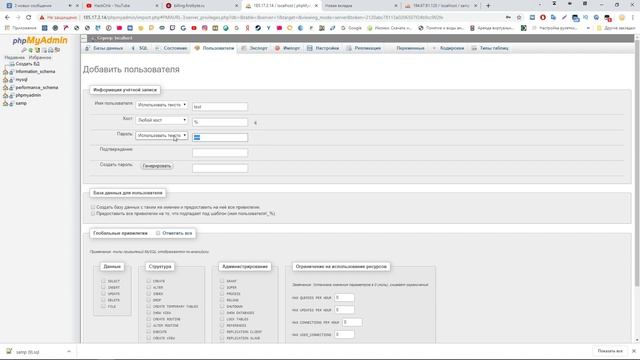The height and width of the screenshot is (360, 640).
Task: Open the Экспорт tab
Action: (x=255, y=48)
